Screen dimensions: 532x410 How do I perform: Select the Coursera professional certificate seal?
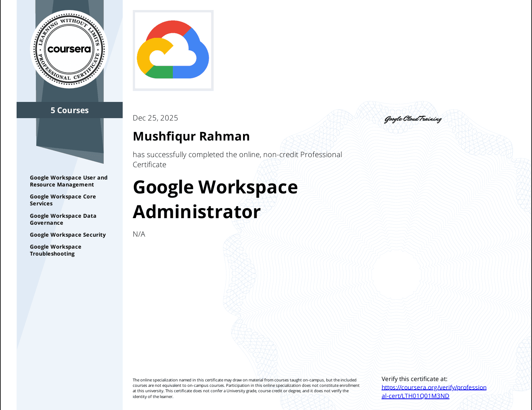[69, 49]
